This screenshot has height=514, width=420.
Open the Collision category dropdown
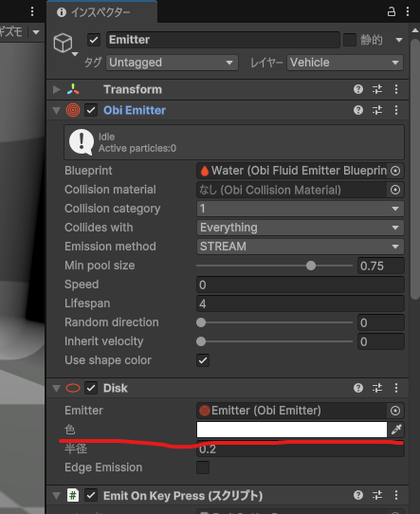point(301,209)
